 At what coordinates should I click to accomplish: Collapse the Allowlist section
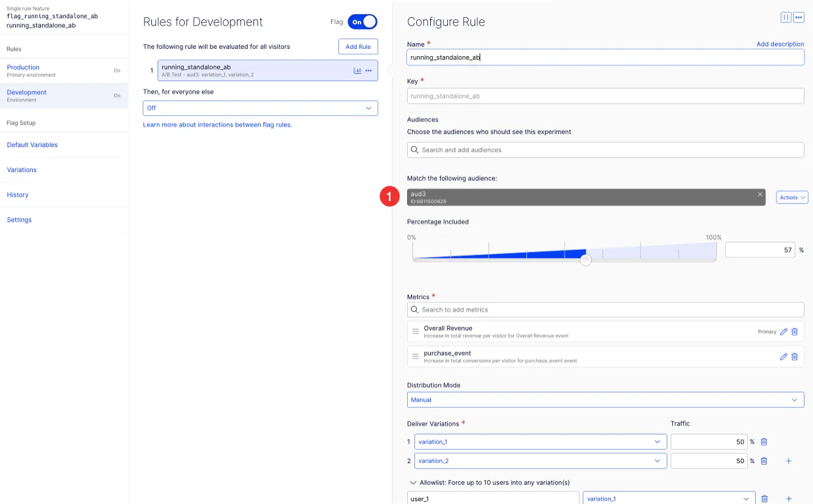[413, 483]
